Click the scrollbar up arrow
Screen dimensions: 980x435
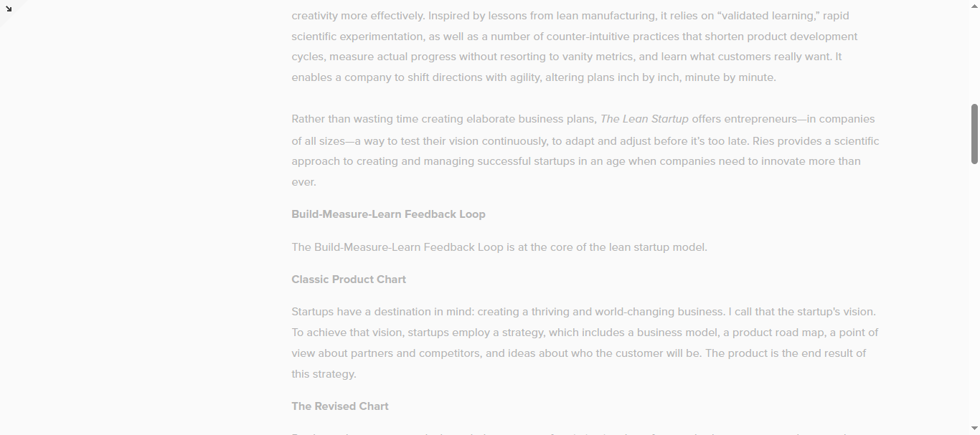pos(974,5)
